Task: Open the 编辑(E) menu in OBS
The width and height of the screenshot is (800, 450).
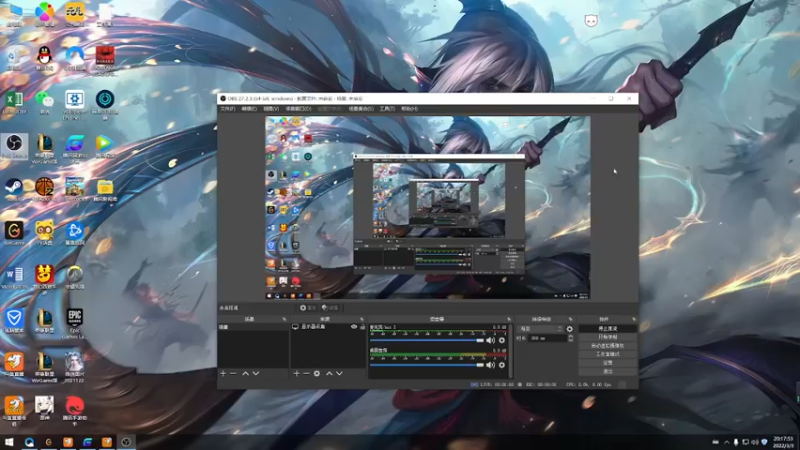Action: coord(249,109)
